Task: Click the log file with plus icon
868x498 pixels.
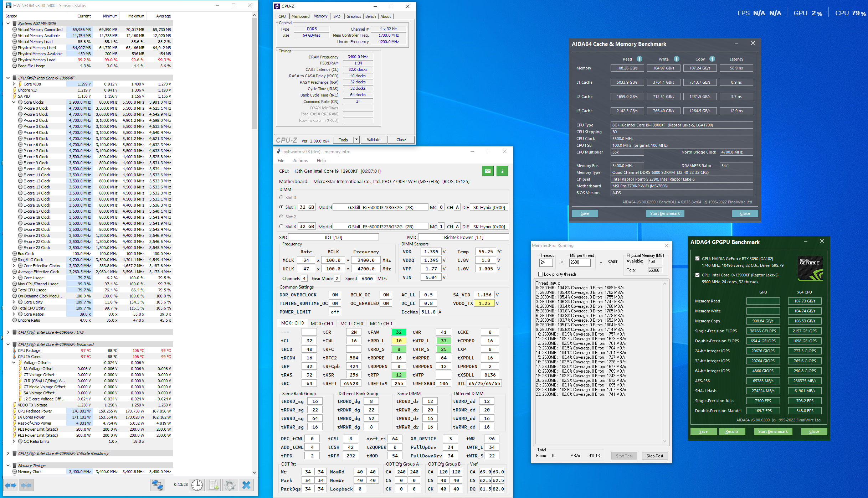Action: (214, 485)
